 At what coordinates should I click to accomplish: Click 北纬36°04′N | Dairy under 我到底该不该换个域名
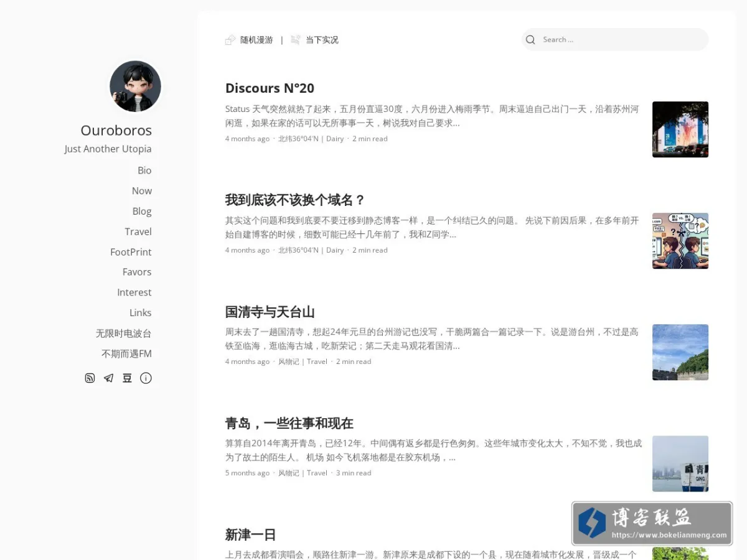[311, 250]
